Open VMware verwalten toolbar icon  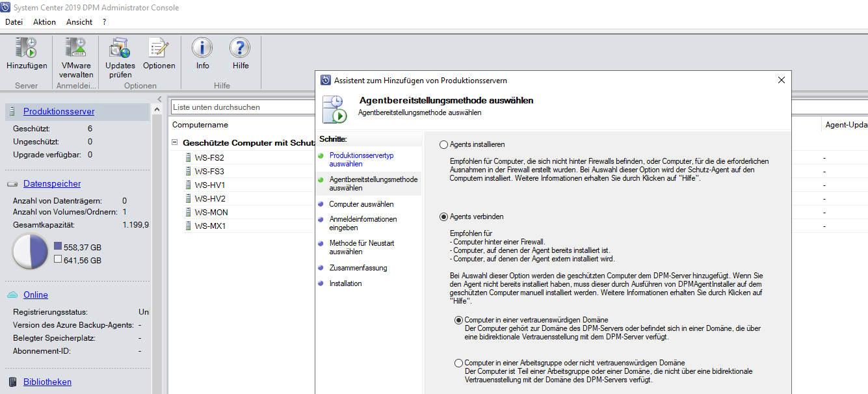(76, 48)
